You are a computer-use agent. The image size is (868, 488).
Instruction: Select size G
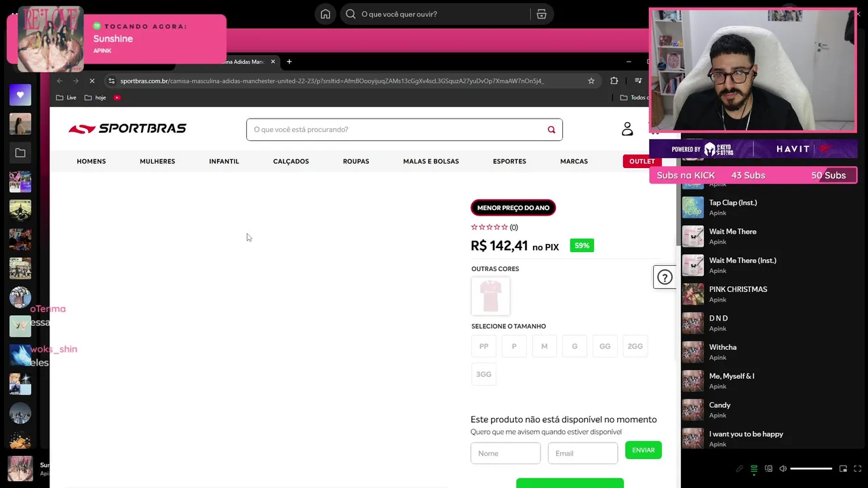click(x=574, y=346)
